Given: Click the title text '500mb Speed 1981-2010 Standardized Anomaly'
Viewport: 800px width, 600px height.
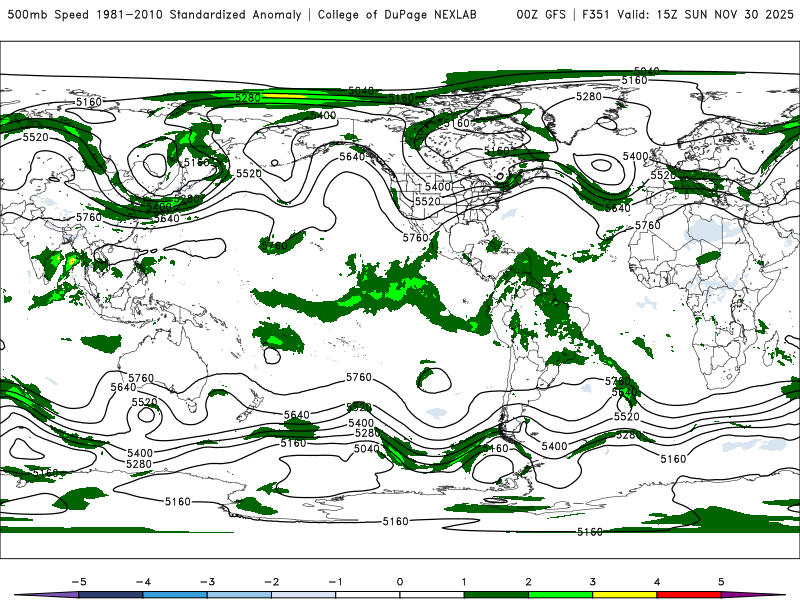Looking at the screenshot, I should [x=155, y=15].
